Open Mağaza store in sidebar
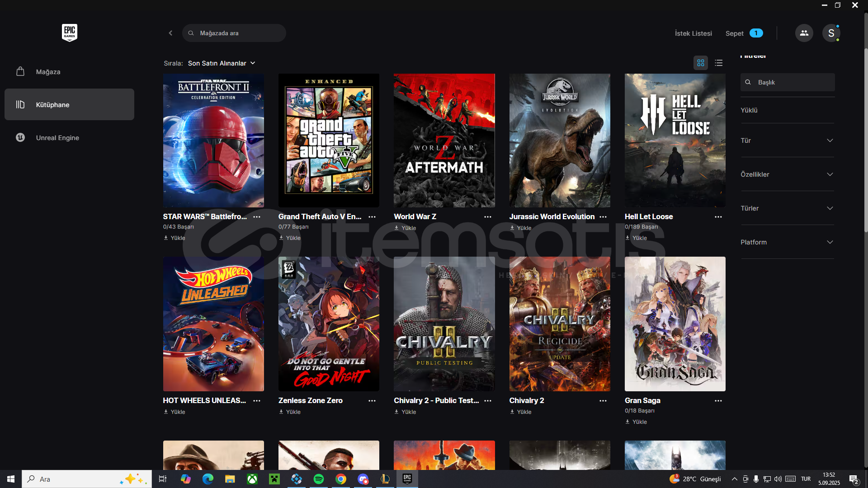The width and height of the screenshot is (868, 488). [x=69, y=71]
